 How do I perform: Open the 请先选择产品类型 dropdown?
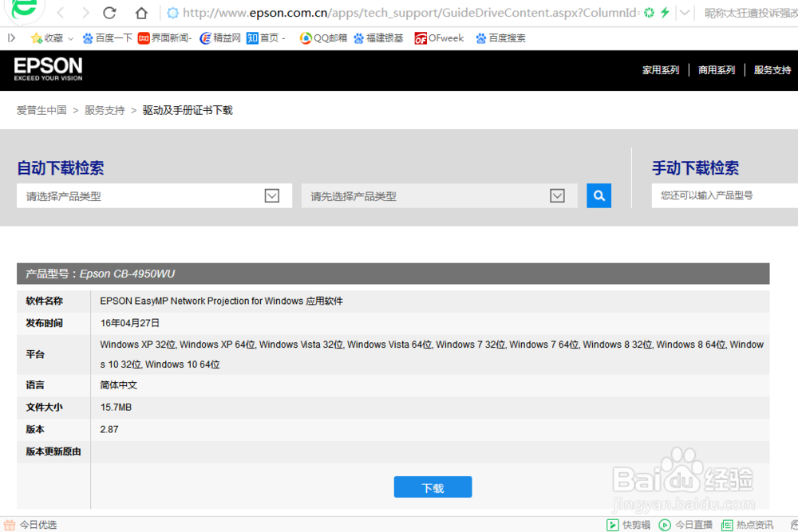(439, 196)
